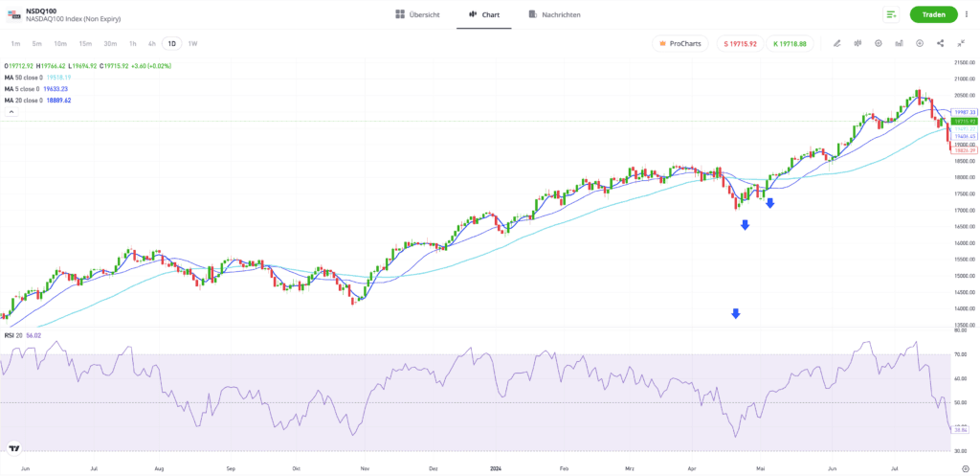Select the 1h timeframe
This screenshot has width=980, height=476.
(132, 44)
